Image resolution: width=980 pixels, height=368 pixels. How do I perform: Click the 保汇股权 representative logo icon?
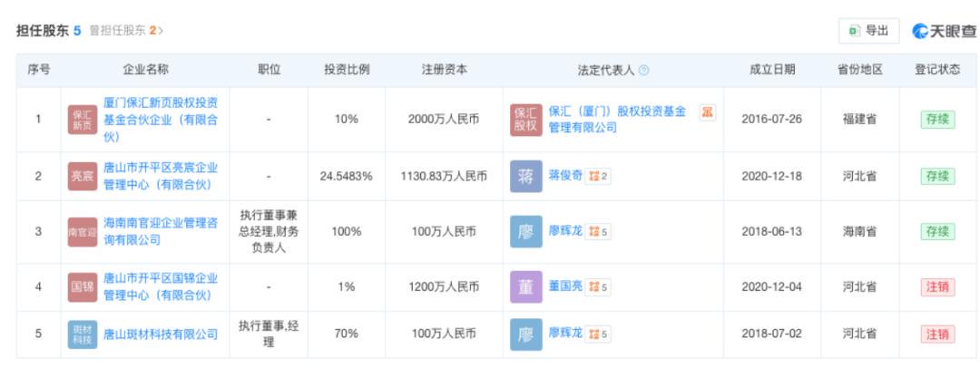[526, 120]
